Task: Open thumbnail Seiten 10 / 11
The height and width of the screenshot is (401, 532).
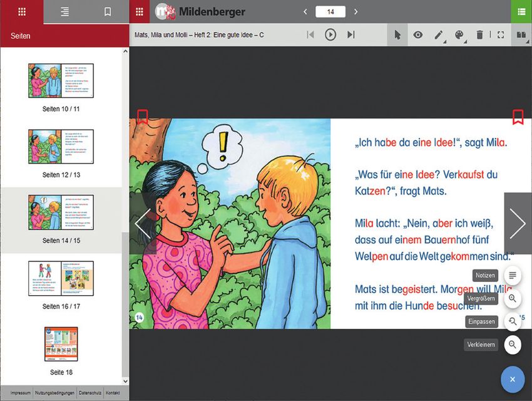Action: point(61,81)
